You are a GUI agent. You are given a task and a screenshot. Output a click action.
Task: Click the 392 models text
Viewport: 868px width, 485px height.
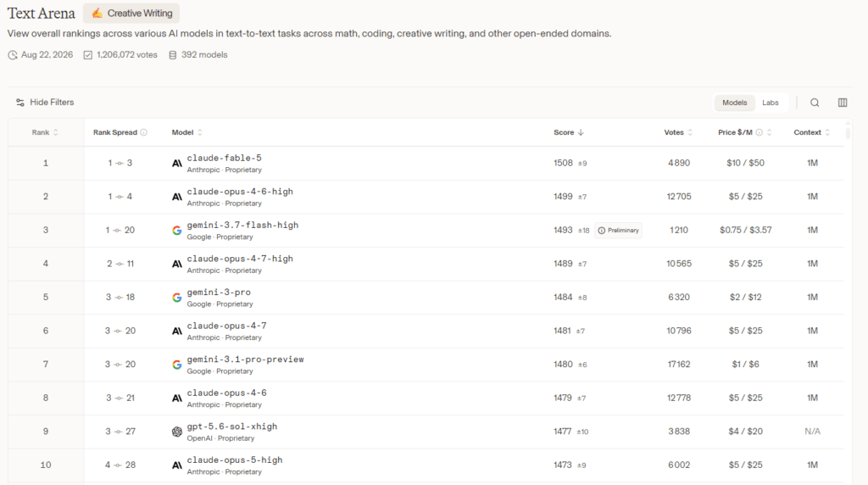pyautogui.click(x=204, y=55)
